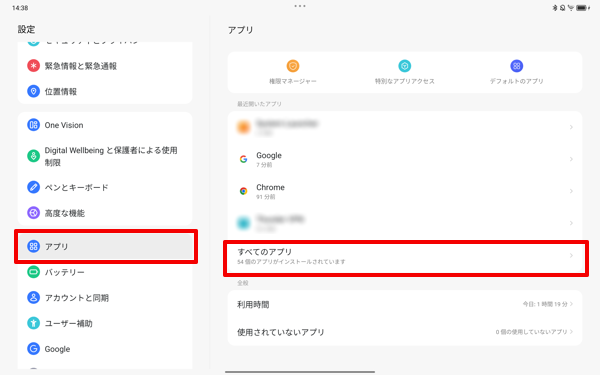This screenshot has width=600, height=375.
Task: Tap the Google app logo in recent apps
Action: click(x=243, y=159)
